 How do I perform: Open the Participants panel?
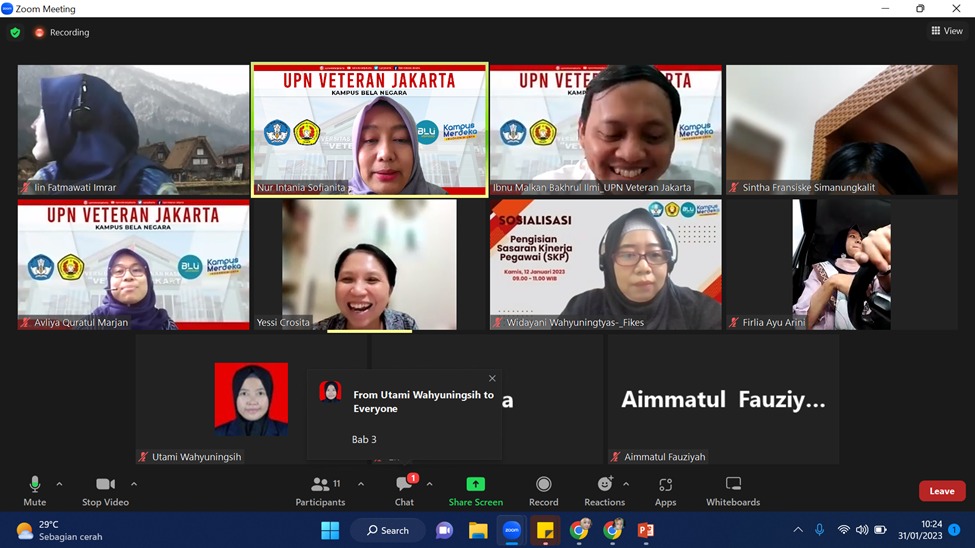pos(320,489)
